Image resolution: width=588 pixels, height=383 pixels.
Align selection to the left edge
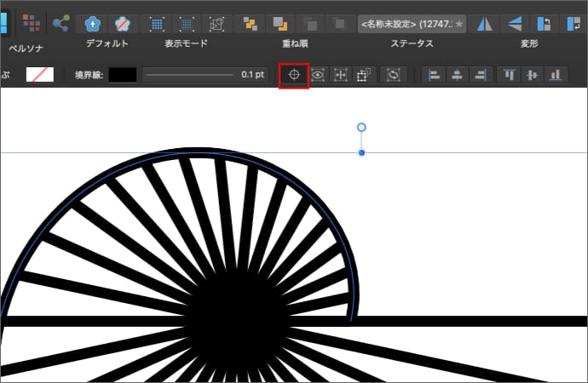[x=435, y=75]
